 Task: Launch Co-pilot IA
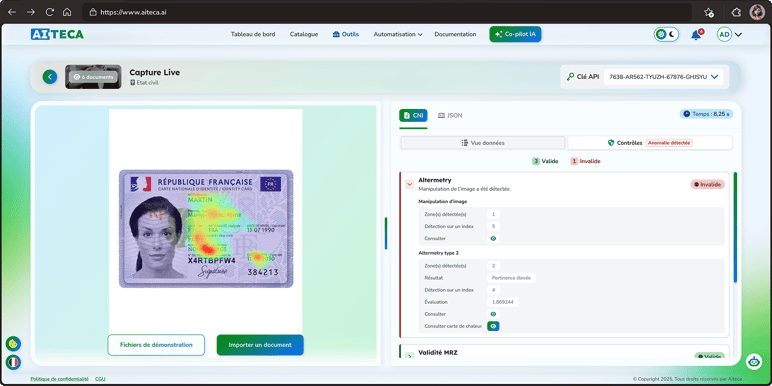[x=515, y=34]
